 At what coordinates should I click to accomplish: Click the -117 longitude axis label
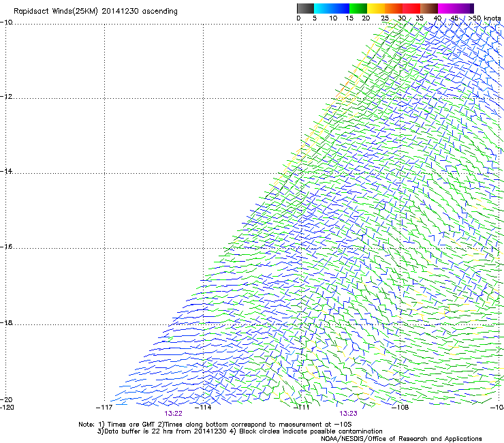click(104, 408)
